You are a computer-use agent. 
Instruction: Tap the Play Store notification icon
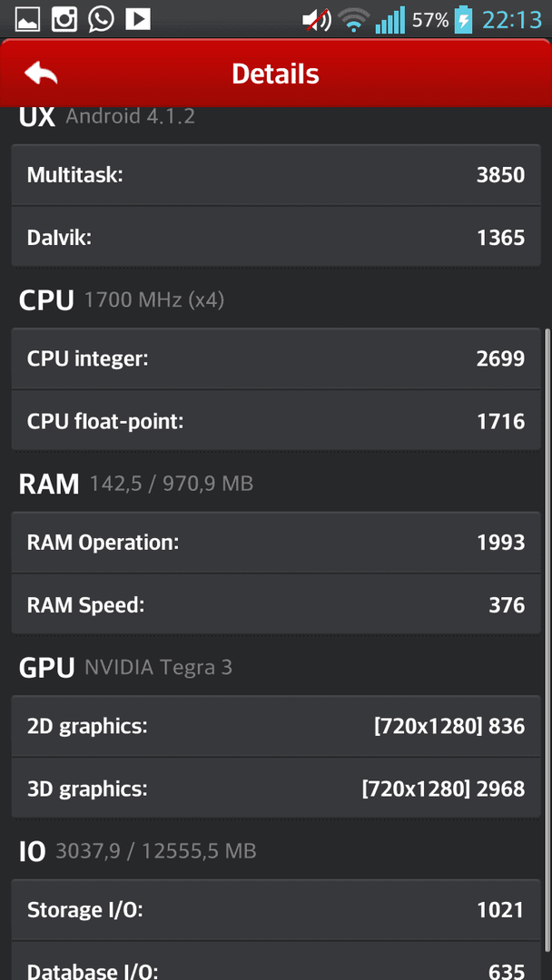click(x=137, y=19)
